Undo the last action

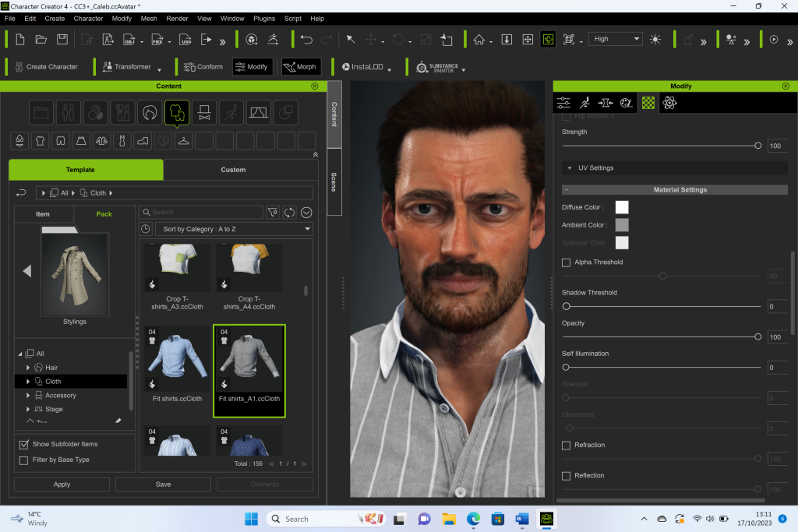coord(305,39)
